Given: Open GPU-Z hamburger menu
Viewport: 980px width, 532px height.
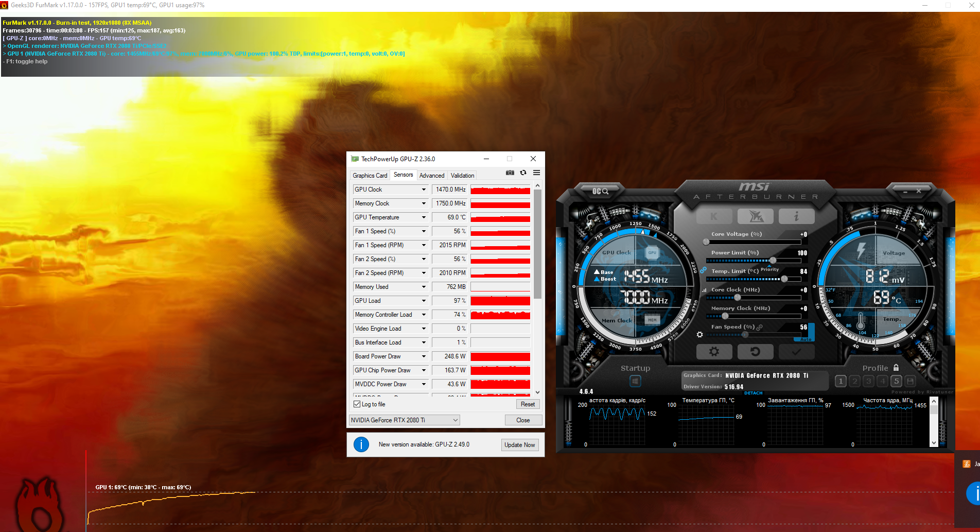Looking at the screenshot, I should tap(536, 173).
